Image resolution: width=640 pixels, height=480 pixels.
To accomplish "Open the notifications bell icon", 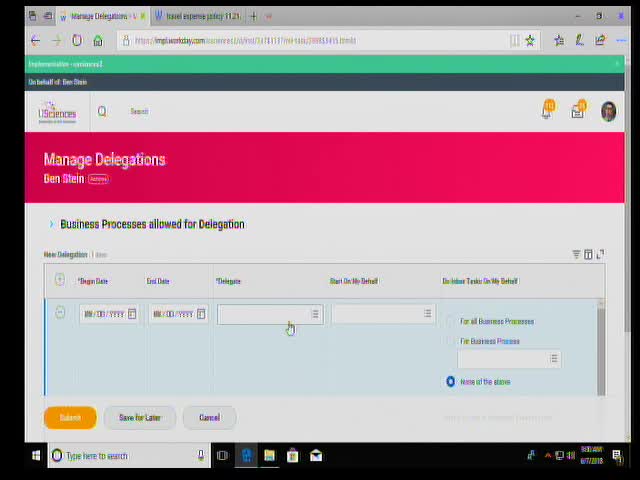I will (x=547, y=111).
